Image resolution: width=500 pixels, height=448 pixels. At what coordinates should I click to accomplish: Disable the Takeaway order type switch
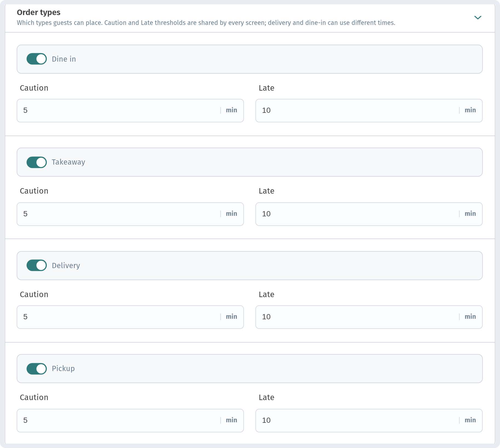(37, 162)
